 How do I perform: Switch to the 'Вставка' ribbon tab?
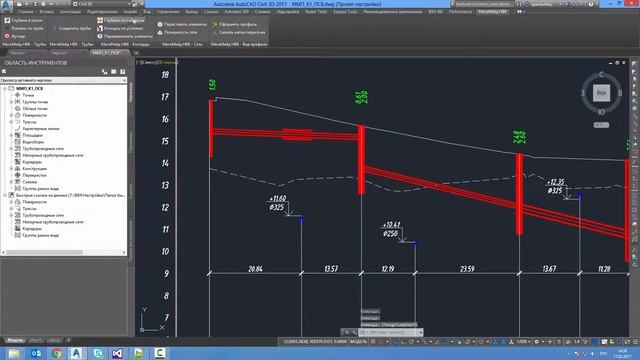pyautogui.click(x=46, y=12)
